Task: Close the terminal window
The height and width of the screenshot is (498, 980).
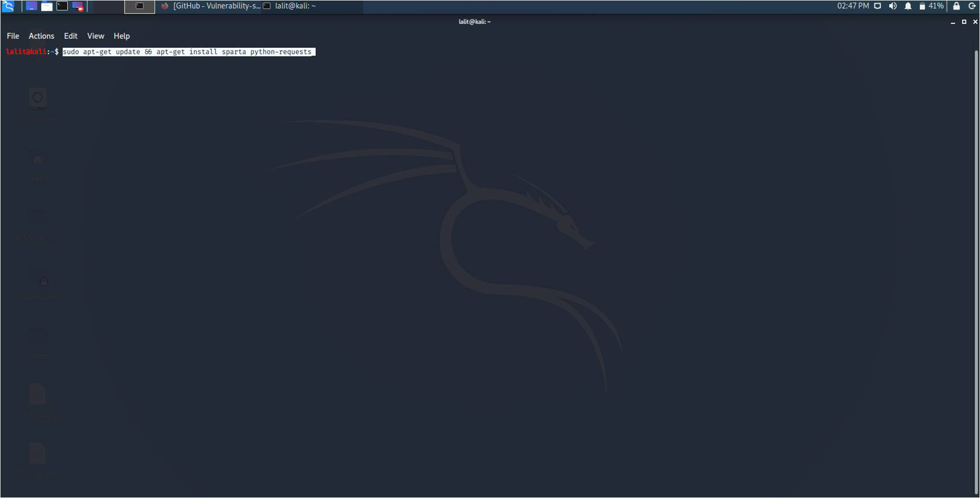Action: point(975,22)
